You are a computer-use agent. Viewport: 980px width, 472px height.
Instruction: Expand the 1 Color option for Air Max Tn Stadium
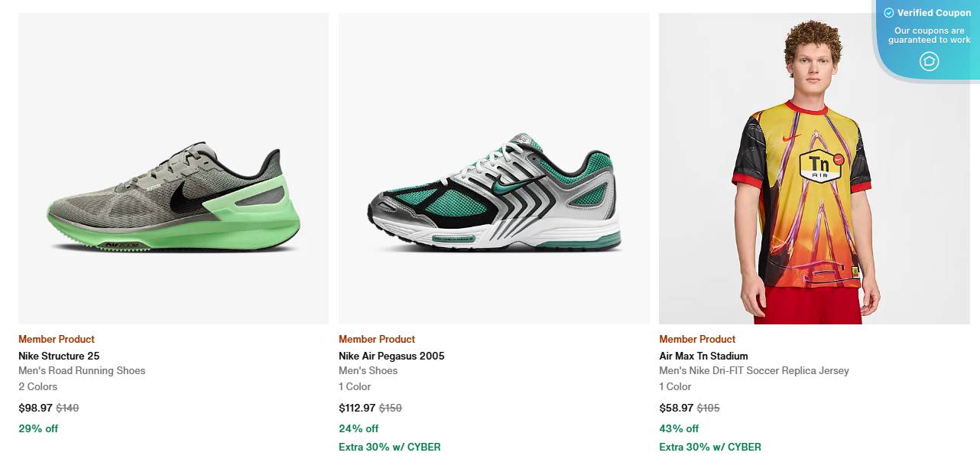point(675,386)
